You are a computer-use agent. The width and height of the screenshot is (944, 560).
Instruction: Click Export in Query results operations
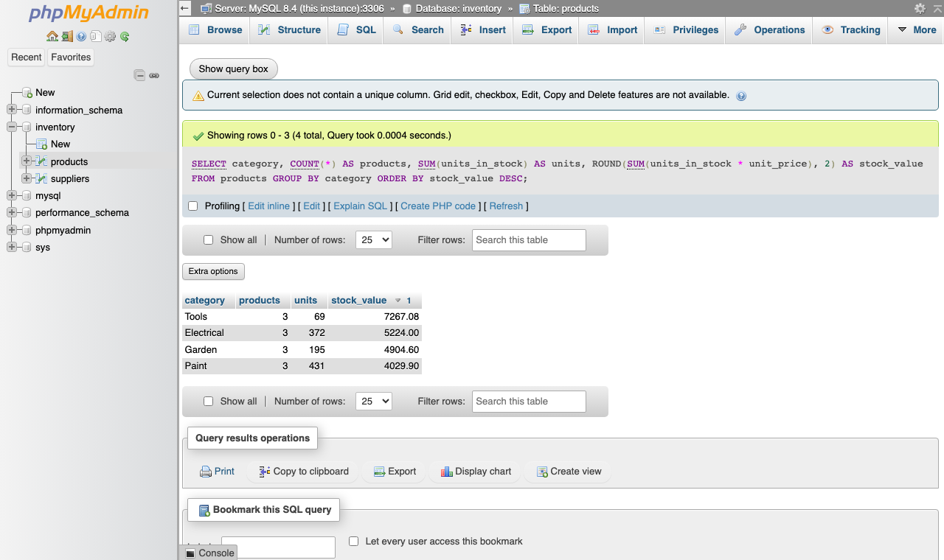click(x=395, y=472)
